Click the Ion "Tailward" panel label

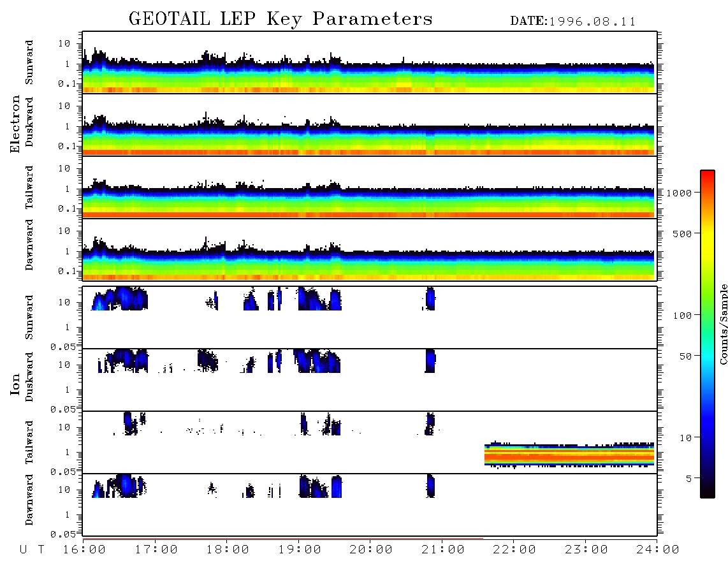click(x=29, y=442)
